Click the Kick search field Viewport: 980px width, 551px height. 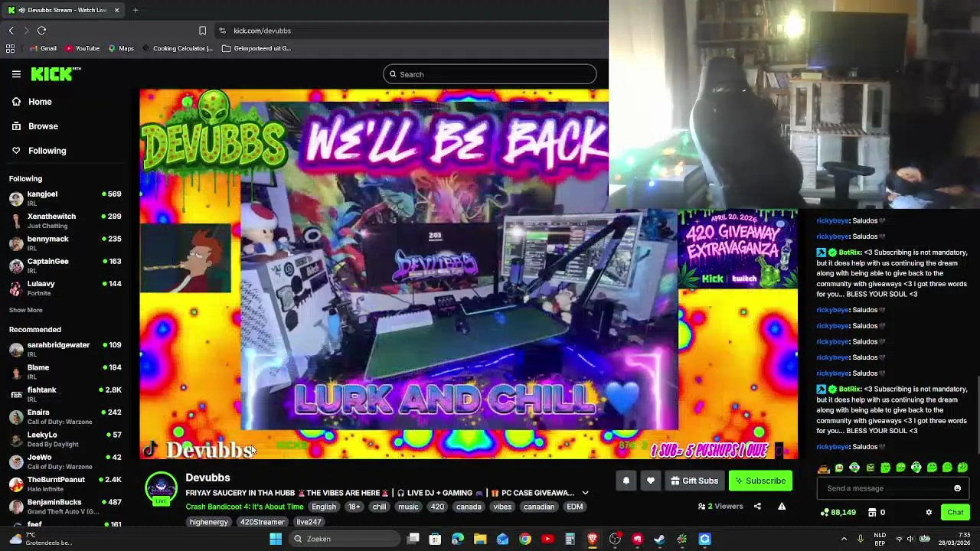(490, 74)
